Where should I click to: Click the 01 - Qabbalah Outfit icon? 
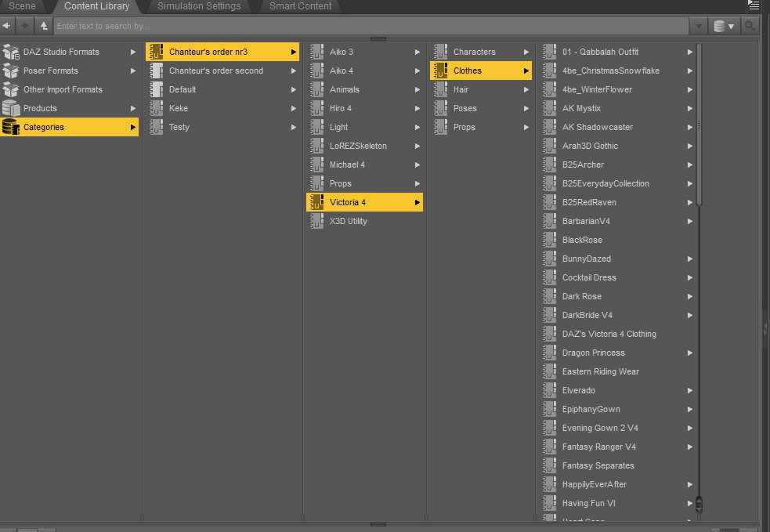(550, 52)
